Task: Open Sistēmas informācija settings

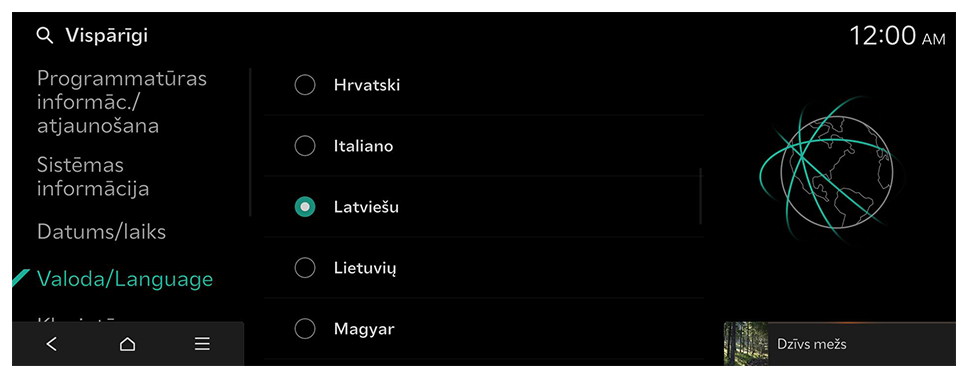Action: coord(93,177)
